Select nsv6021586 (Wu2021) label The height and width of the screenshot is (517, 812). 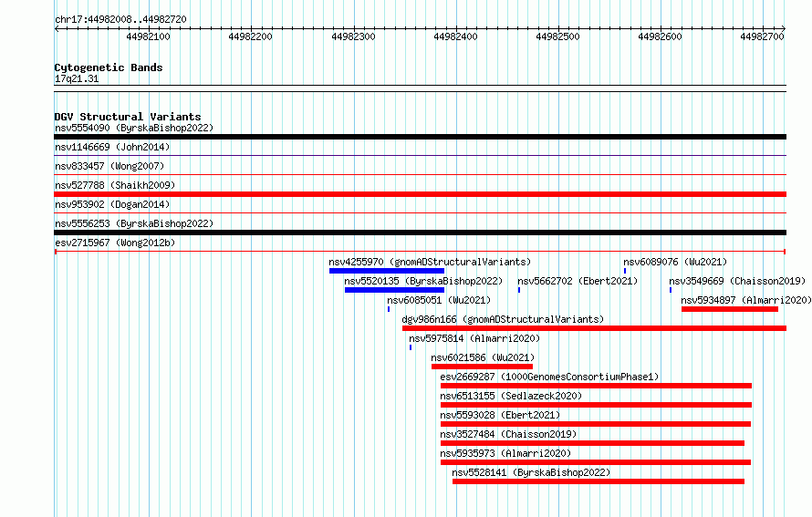(484, 357)
